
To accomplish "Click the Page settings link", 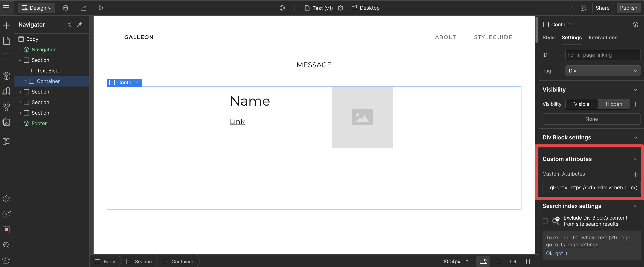I will [x=582, y=245].
